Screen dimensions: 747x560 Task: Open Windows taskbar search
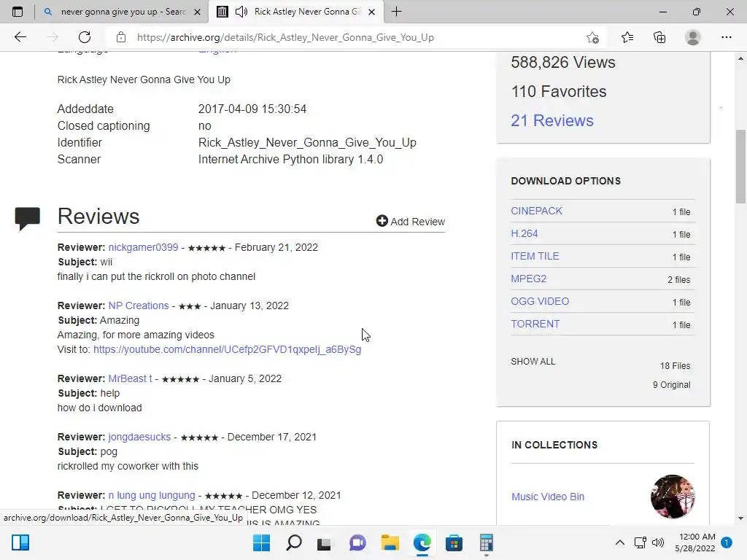tap(294, 542)
